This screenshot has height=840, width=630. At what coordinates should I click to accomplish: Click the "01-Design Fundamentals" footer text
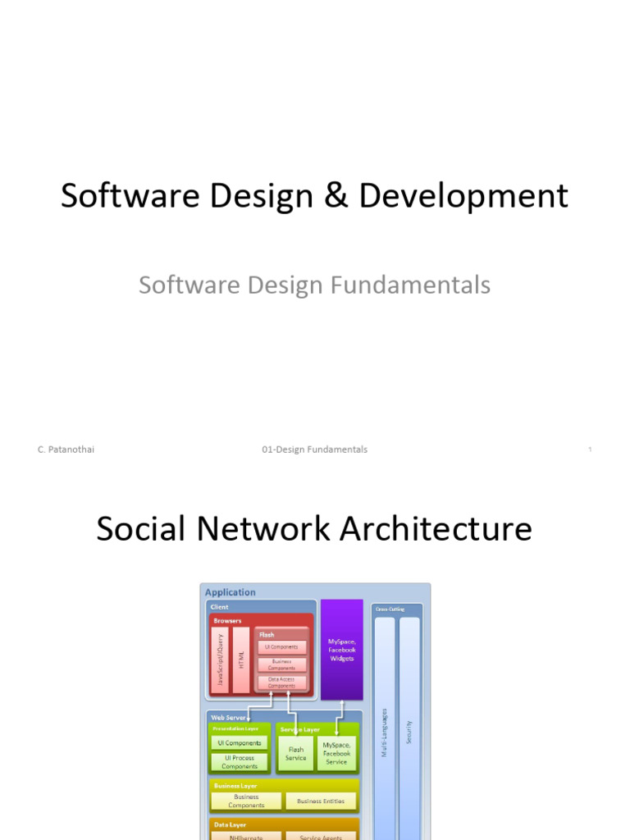click(x=314, y=450)
